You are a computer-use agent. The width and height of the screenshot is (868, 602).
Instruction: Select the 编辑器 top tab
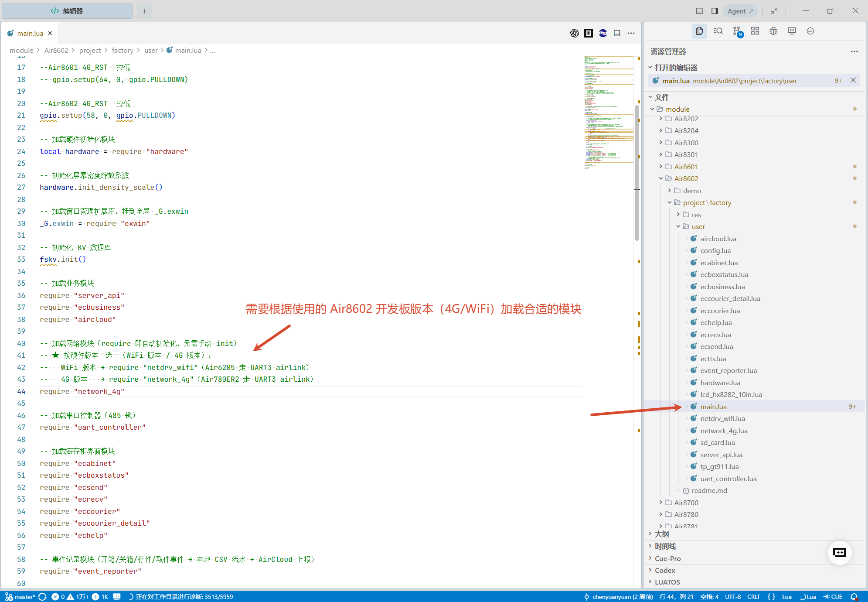click(67, 11)
